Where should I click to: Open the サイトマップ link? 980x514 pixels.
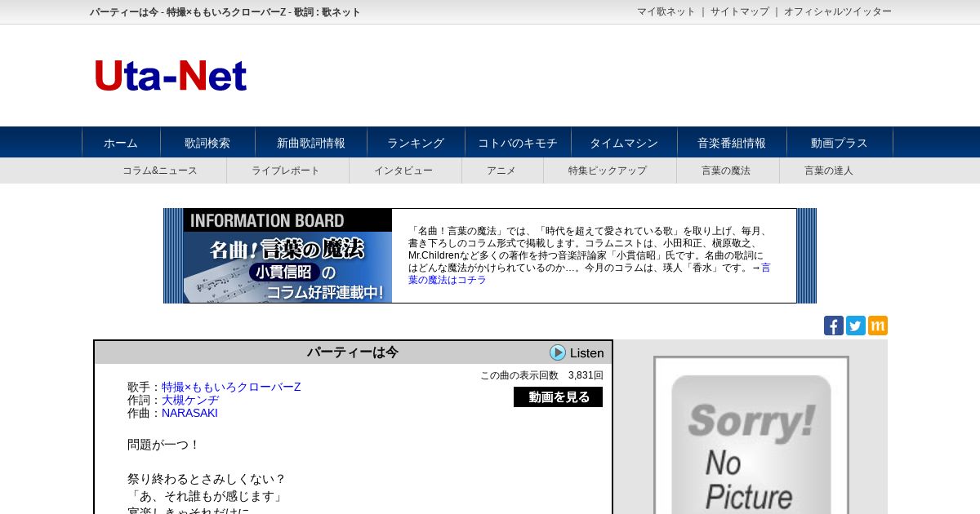[740, 11]
